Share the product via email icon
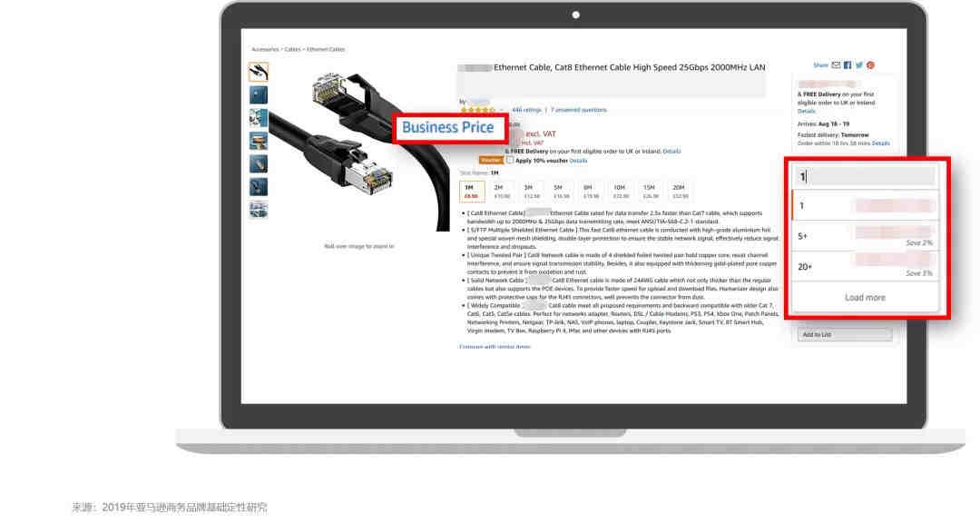980x524 pixels. point(836,65)
